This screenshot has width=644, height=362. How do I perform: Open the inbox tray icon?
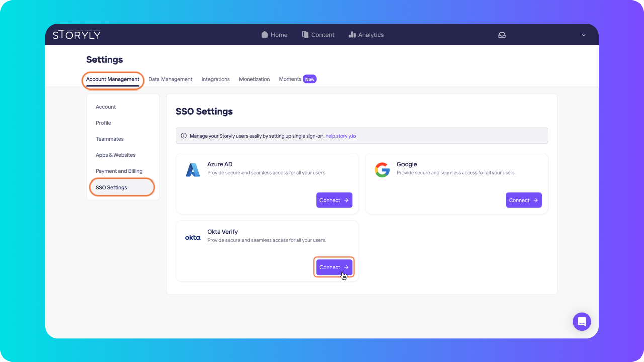click(x=502, y=35)
